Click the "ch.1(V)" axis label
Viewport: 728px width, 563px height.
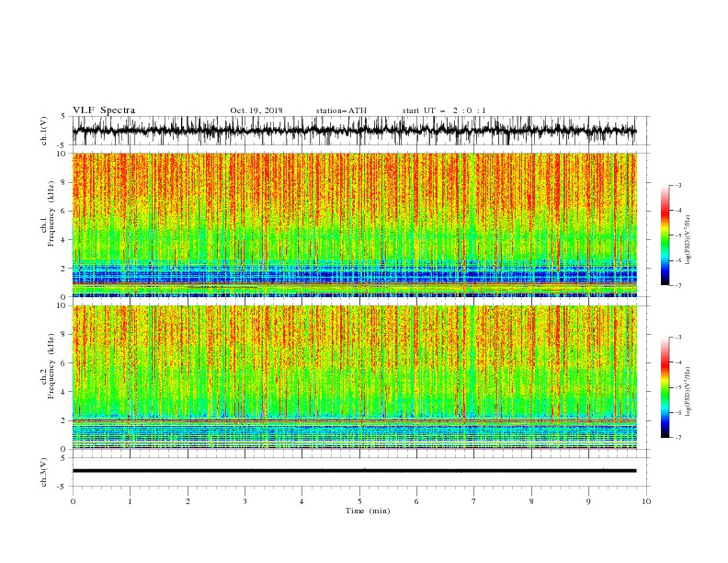[44, 131]
